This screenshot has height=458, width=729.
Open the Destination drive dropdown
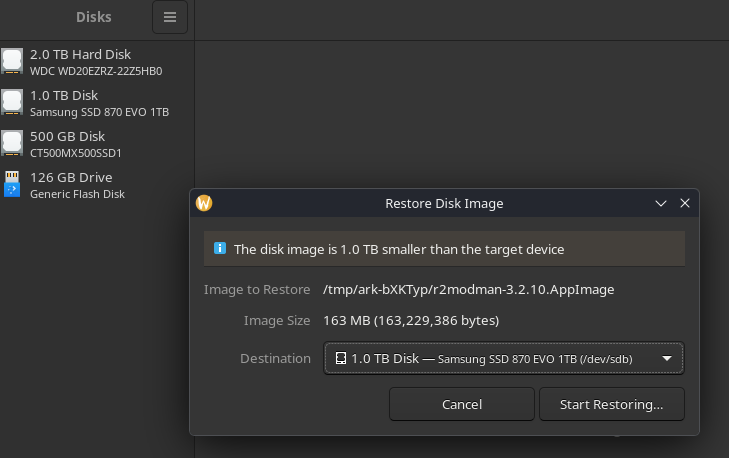tap(504, 358)
